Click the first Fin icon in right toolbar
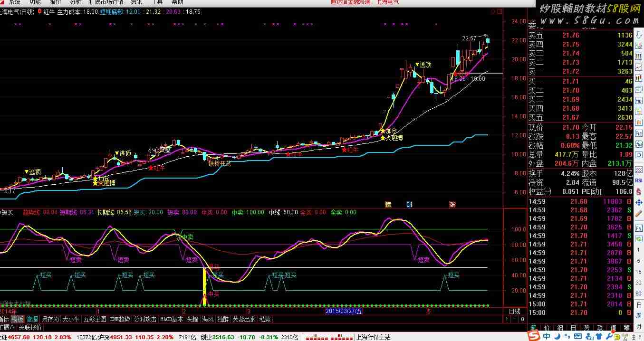644x341 pixels. click(638, 100)
